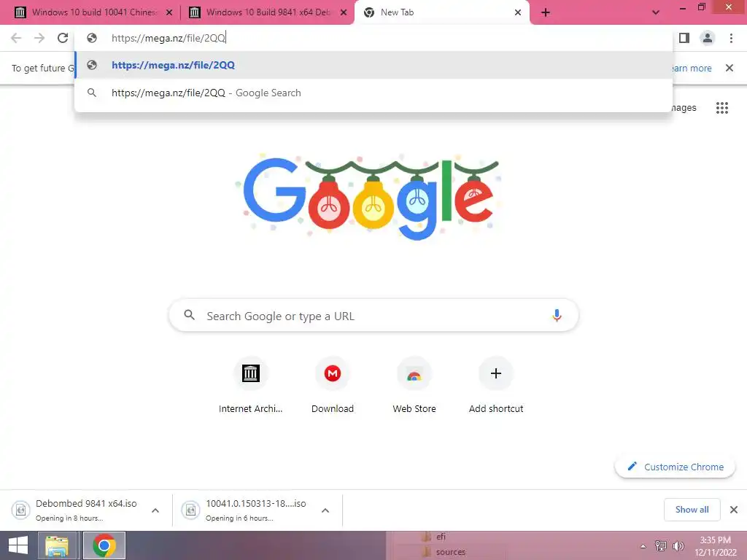This screenshot has height=560, width=747.
Task: Click the Customize Chrome button
Action: click(675, 467)
